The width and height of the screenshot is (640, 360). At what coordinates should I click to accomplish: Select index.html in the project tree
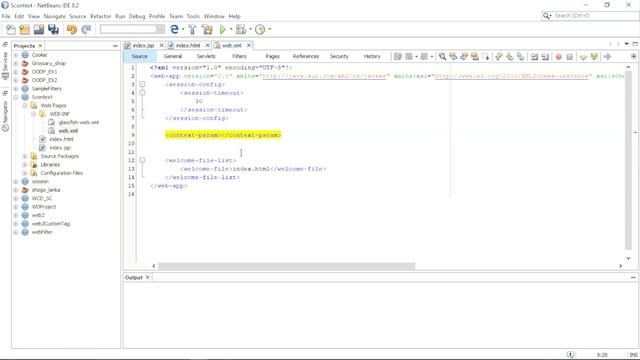[x=61, y=139]
